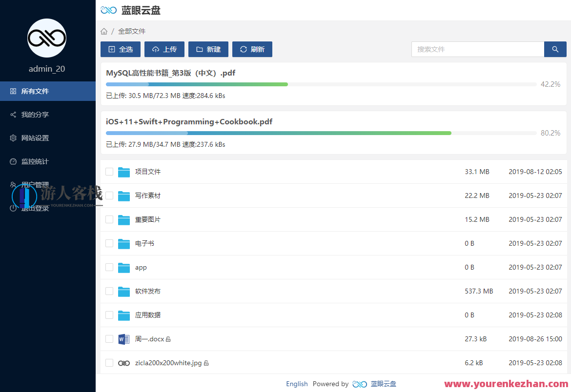This screenshot has height=392, width=571.
Task: Select the 我的分享 sidebar icon
Action: 13,115
